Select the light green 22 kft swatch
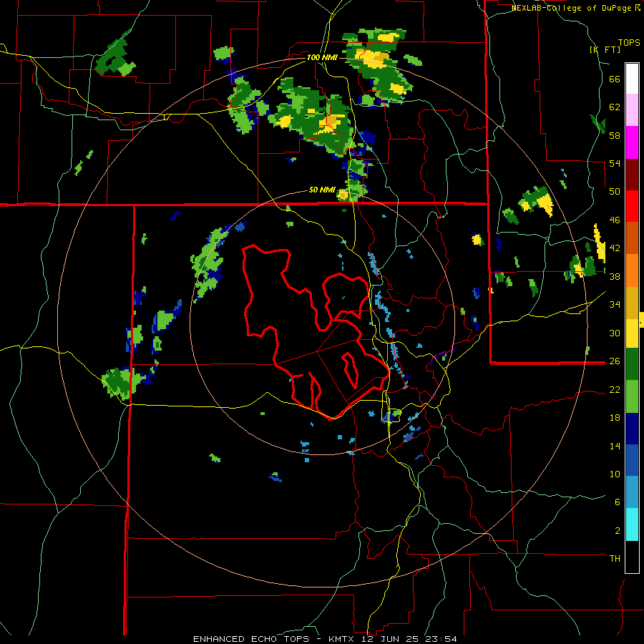 [632, 396]
